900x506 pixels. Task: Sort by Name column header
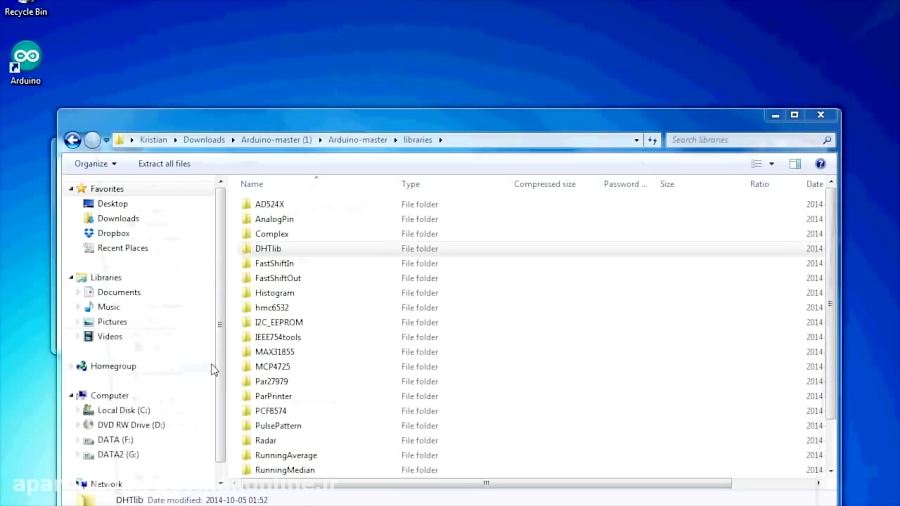pyautogui.click(x=251, y=184)
